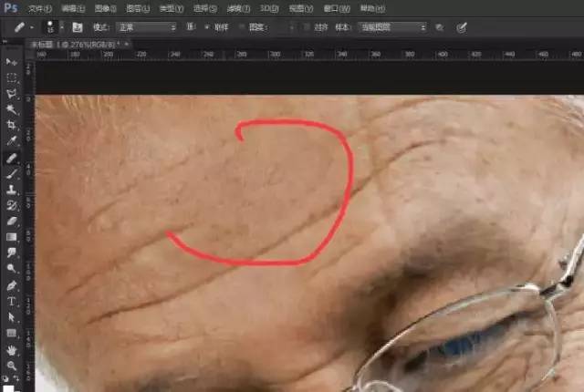Select the Move tool

tap(12, 61)
